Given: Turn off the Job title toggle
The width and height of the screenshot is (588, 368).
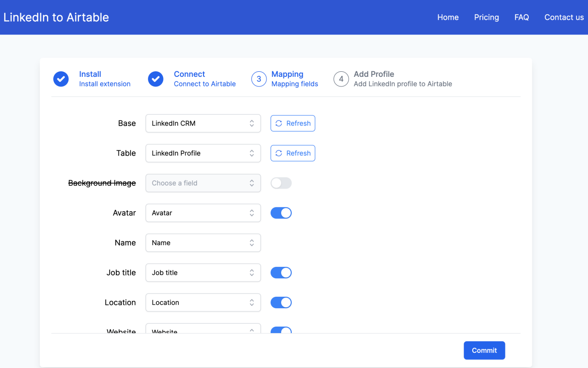Looking at the screenshot, I should [x=281, y=272].
